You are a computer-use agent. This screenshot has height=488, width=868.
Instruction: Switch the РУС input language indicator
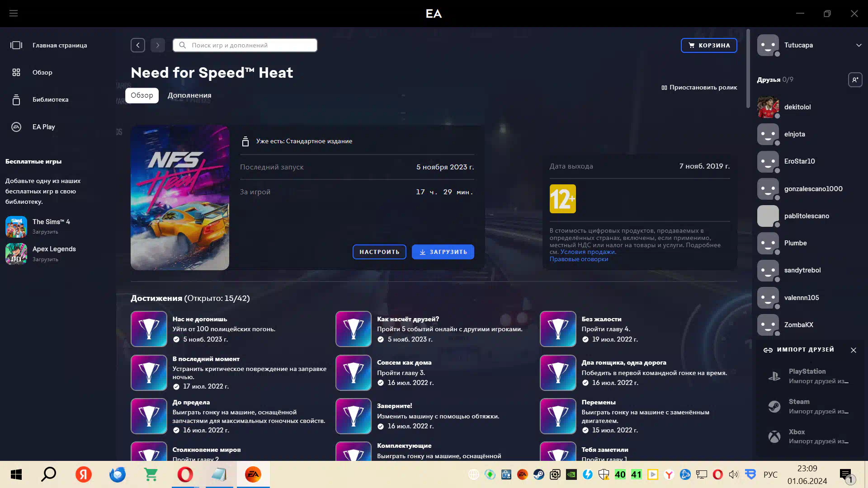[770, 474]
